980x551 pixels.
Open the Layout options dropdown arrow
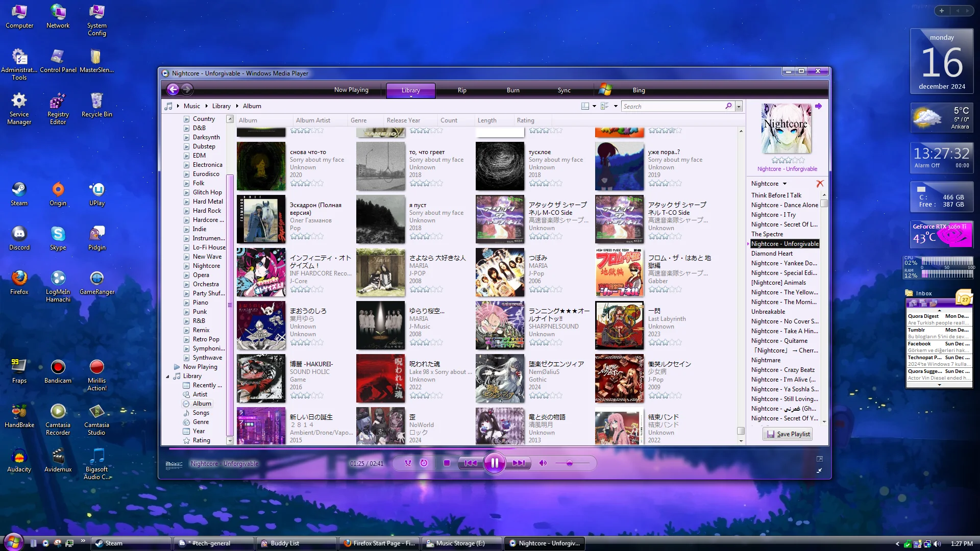coord(594,106)
